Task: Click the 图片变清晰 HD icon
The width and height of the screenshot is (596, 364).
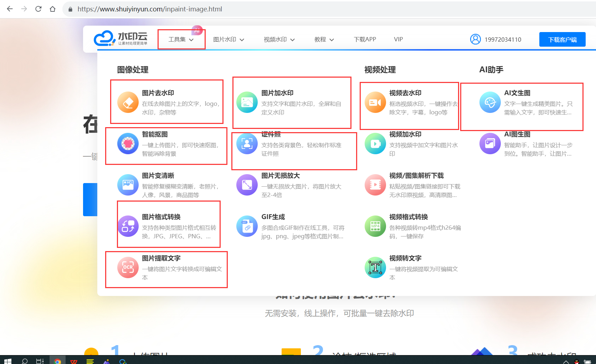Action: (128, 185)
